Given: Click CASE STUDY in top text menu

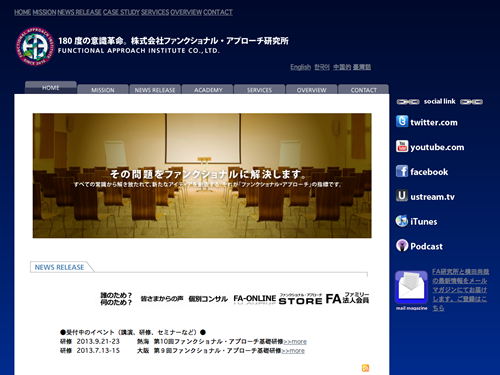Looking at the screenshot, I should (121, 12).
